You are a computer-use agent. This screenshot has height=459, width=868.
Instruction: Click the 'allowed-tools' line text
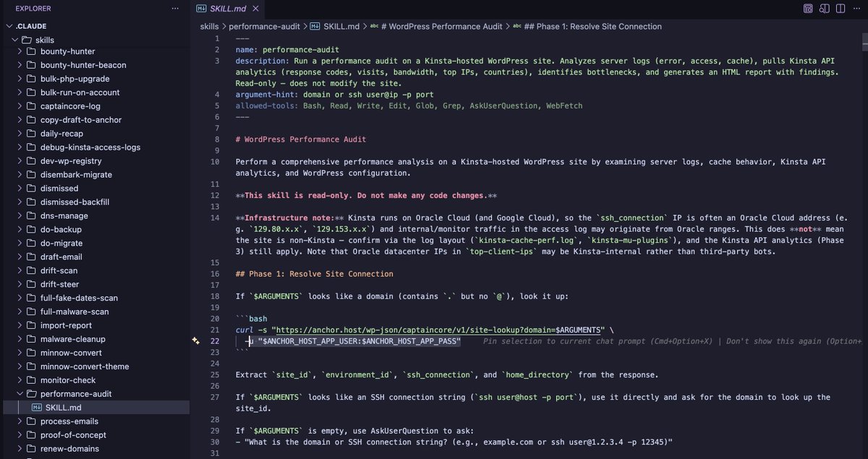coord(409,106)
